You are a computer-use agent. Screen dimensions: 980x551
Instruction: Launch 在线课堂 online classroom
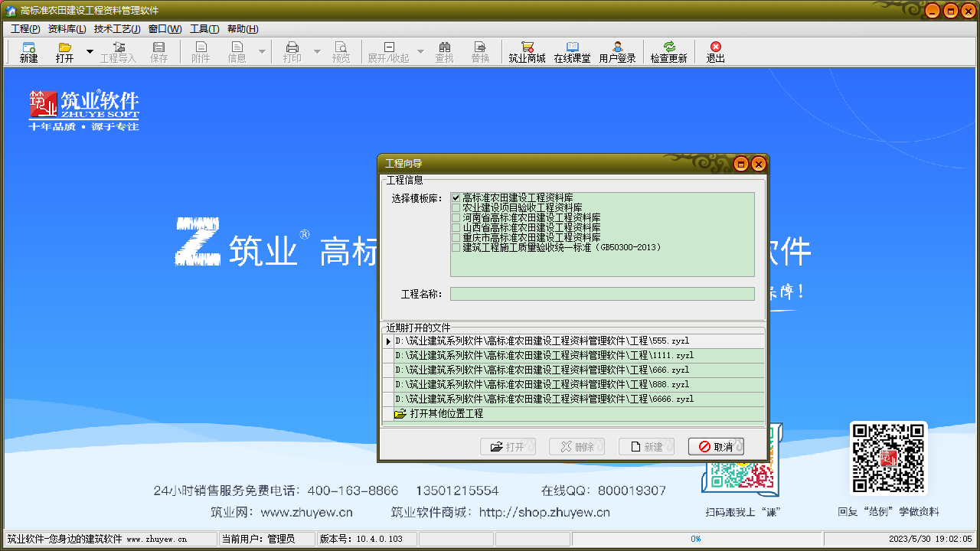point(573,51)
